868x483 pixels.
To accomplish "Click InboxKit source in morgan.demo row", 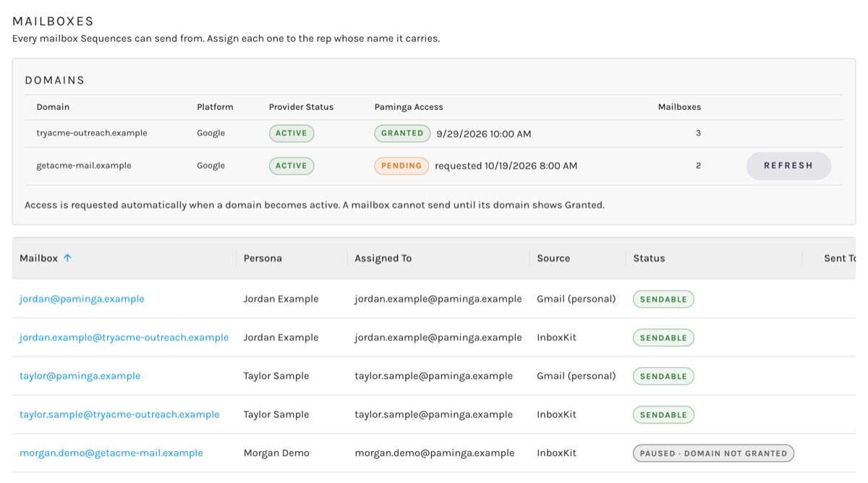I will tap(556, 453).
